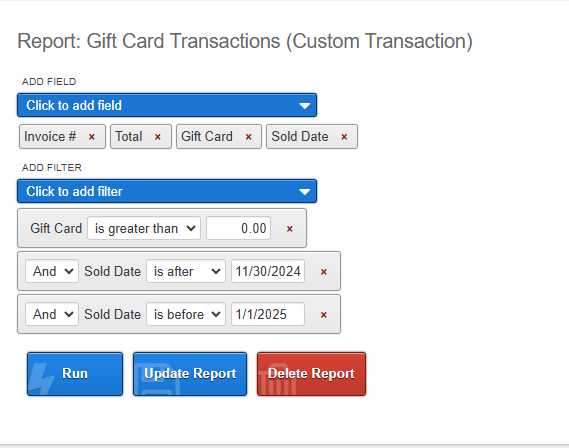This screenshot has width=569, height=448.
Task: Open the 'is after' operator dropdown
Action: (x=186, y=271)
